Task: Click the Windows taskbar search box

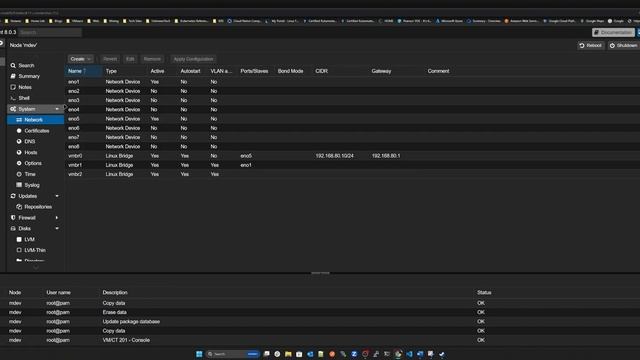Action: coord(233,354)
